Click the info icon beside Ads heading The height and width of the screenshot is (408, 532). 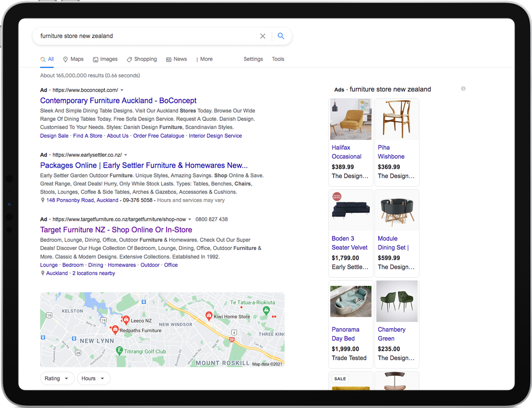(x=463, y=89)
